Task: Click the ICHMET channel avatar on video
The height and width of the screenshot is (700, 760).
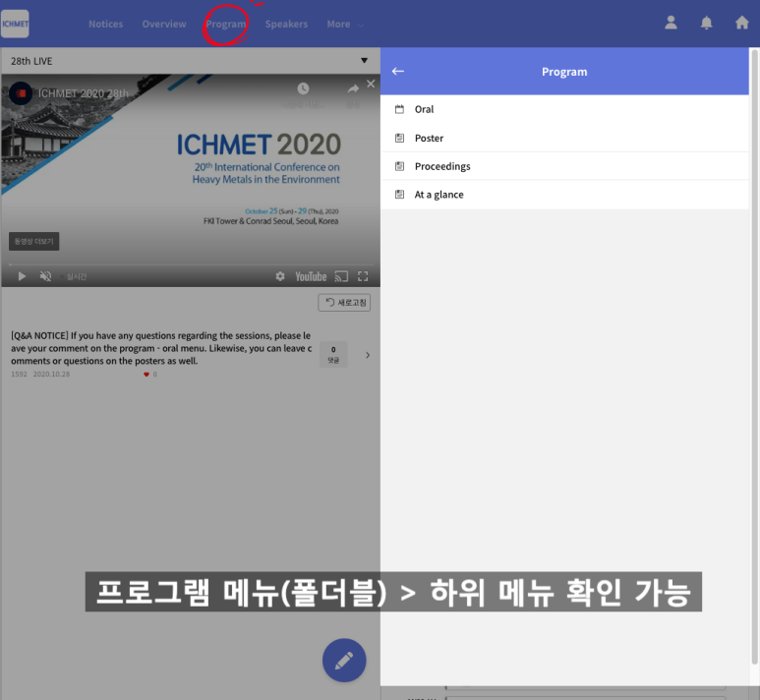Action: click(21, 93)
